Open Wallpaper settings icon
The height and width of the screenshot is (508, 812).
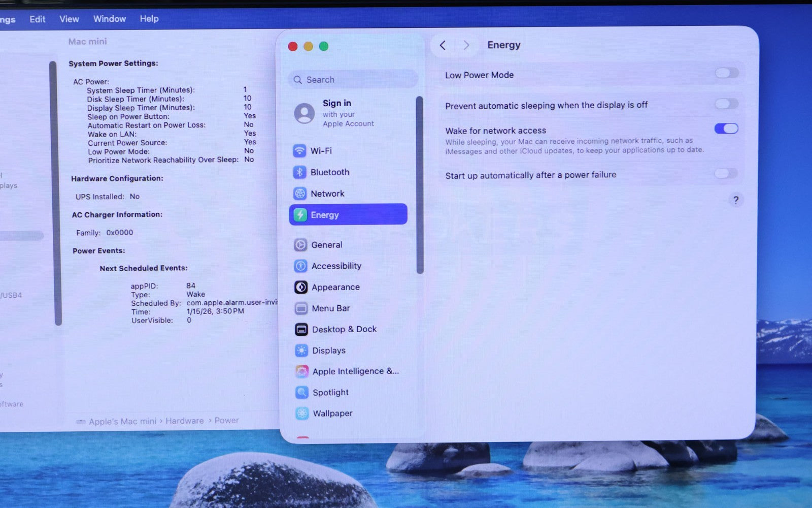(302, 414)
